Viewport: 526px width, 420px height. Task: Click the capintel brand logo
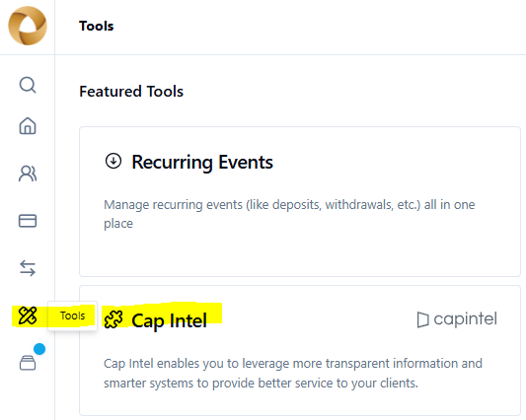coord(457,319)
